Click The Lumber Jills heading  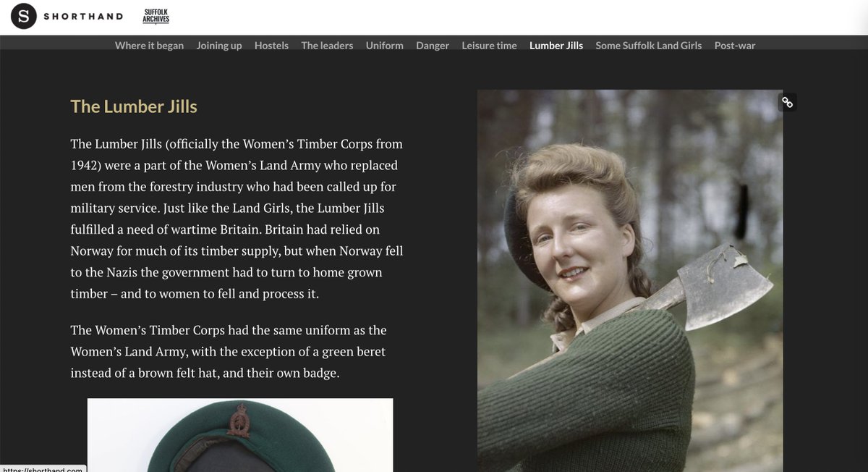click(134, 106)
